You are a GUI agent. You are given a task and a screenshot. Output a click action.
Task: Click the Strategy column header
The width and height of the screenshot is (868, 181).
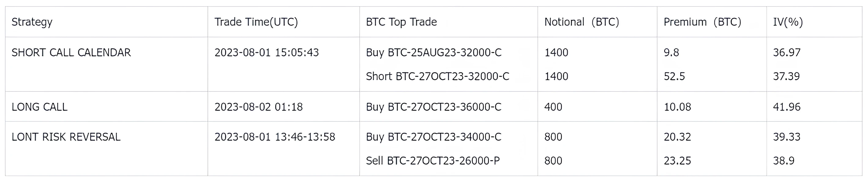[x=32, y=22]
